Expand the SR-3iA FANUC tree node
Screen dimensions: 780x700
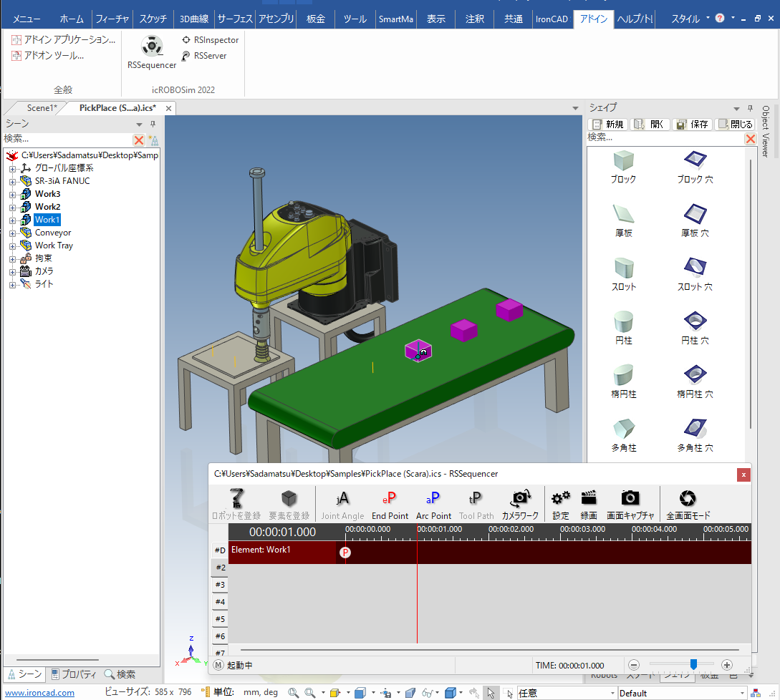point(12,181)
